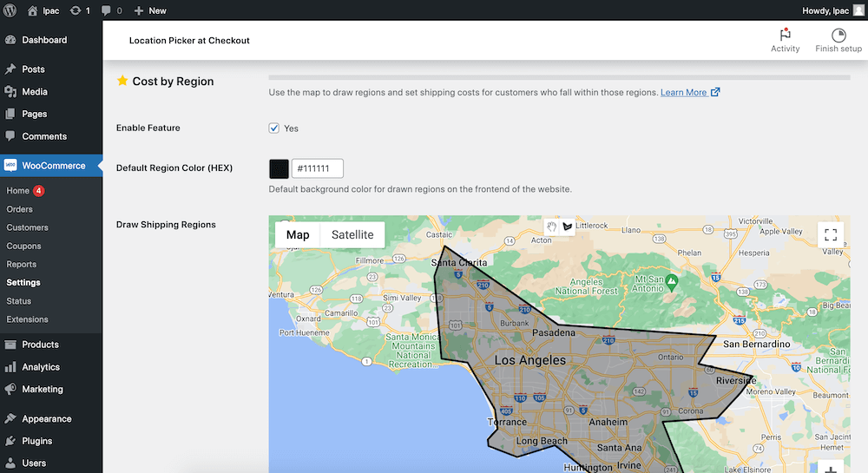
Task: Click the user avatar icon
Action: pyautogui.click(x=858, y=10)
